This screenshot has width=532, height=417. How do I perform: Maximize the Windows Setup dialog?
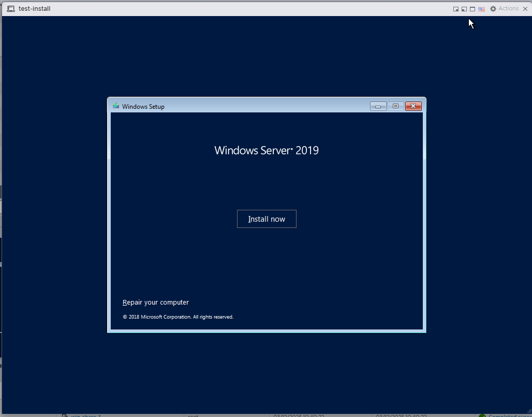pyautogui.click(x=395, y=106)
